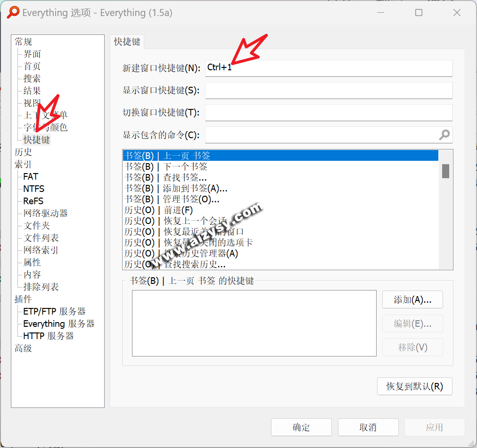Click 恢复到默认(R) button
This screenshot has width=477, height=448.
(x=414, y=386)
